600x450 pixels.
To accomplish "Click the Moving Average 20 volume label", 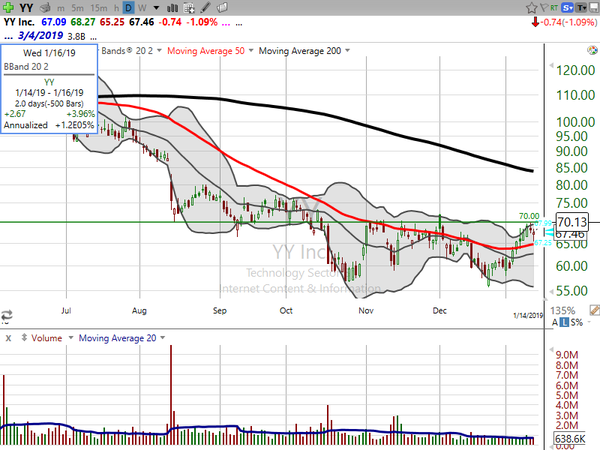I will point(117,338).
